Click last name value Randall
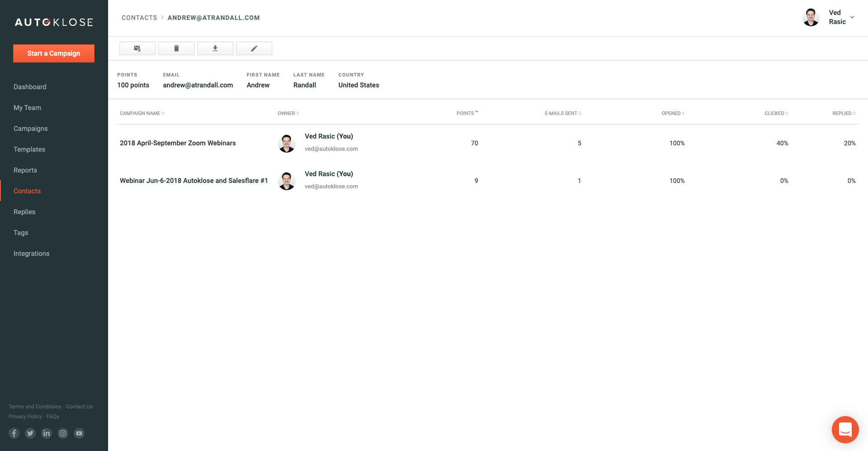Image resolution: width=868 pixels, height=451 pixels. (305, 85)
